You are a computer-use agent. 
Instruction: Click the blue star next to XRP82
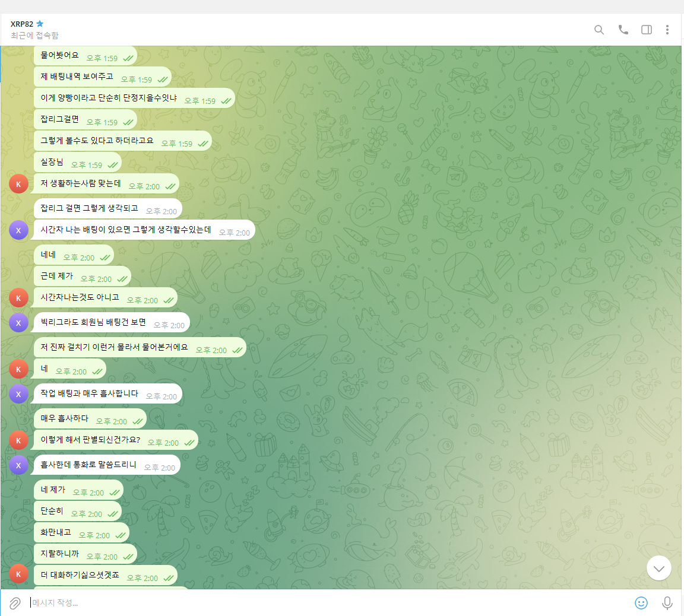coord(40,24)
